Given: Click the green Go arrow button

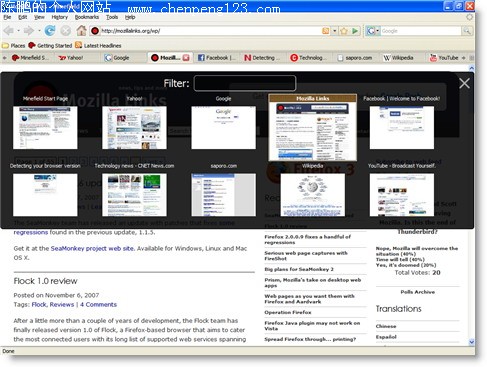Looking at the screenshot, I should 355,31.
